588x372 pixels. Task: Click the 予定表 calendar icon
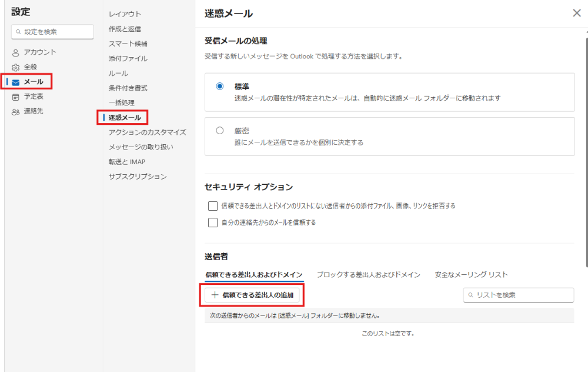tap(16, 97)
